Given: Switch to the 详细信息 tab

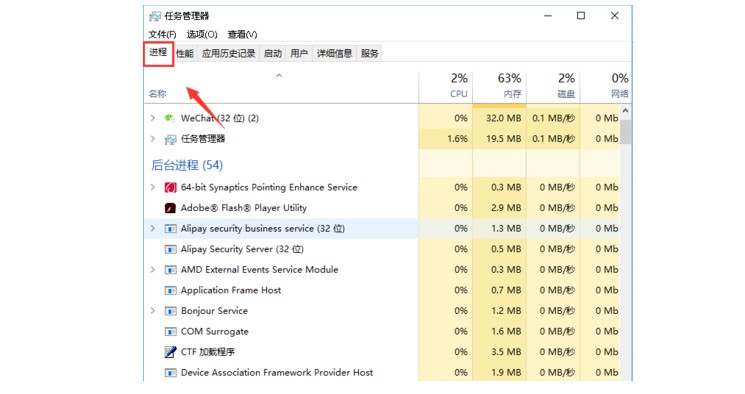Looking at the screenshot, I should tap(334, 54).
